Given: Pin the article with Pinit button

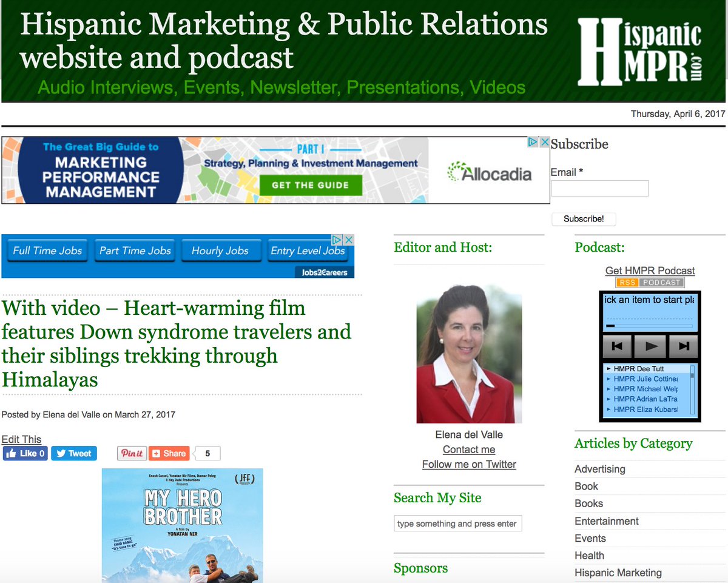Looking at the screenshot, I should click(x=132, y=453).
